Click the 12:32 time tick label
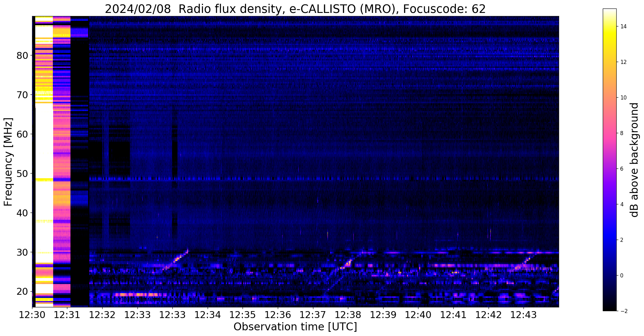This screenshot has height=336, width=644. click(x=102, y=315)
